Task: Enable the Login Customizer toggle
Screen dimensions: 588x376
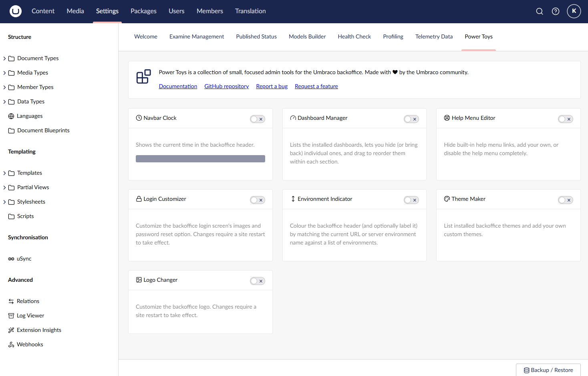Action: click(258, 200)
